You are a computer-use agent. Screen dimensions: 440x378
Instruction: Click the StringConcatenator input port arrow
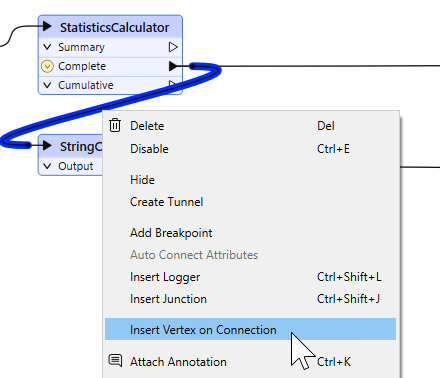click(x=47, y=145)
